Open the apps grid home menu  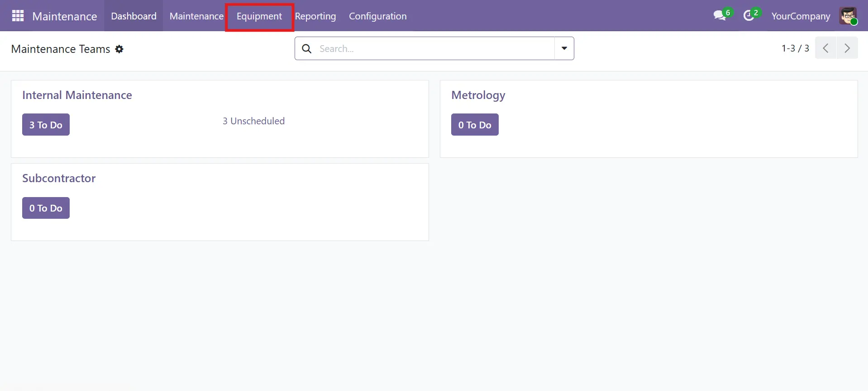(18, 16)
